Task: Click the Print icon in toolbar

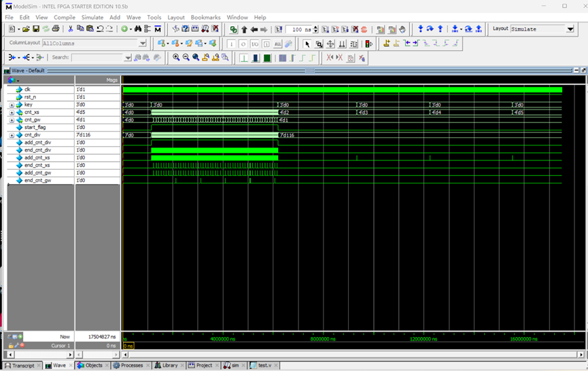Action: [56, 29]
